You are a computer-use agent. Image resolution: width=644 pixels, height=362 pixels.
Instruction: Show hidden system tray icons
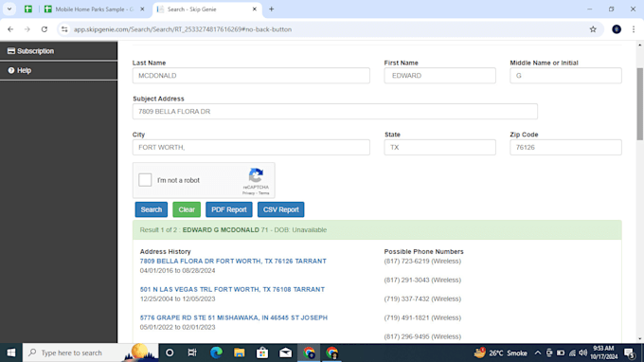click(538, 353)
